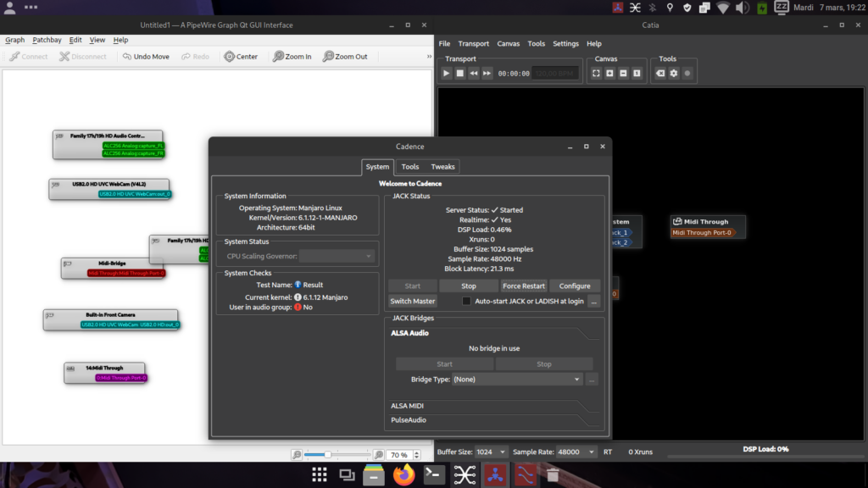Viewport: 868px width, 488px height.
Task: Click Disconnect in PipeWire graph toolbar
Action: (83, 57)
